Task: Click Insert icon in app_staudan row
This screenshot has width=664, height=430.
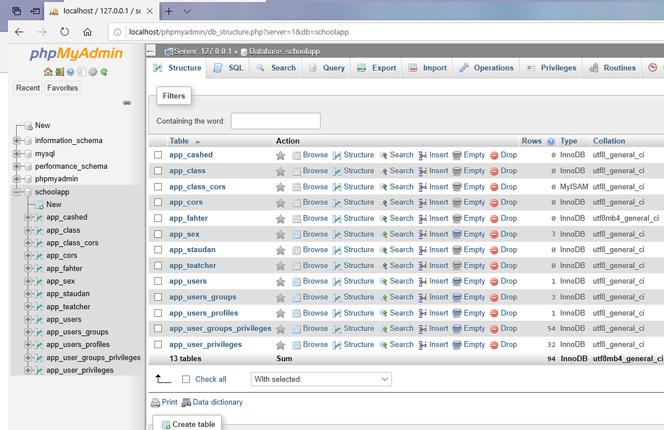Action: coord(423,250)
